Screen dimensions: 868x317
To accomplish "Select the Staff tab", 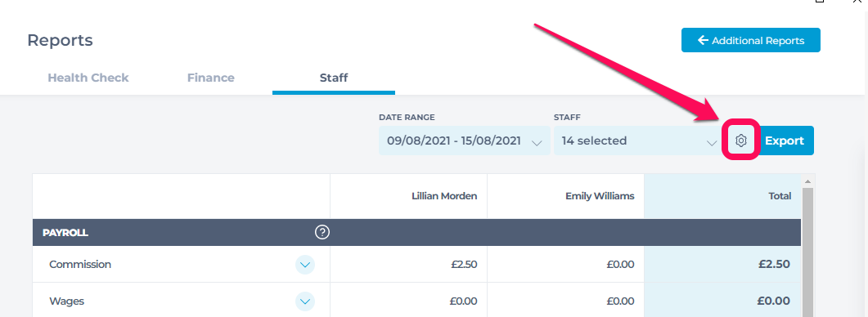I will pos(334,78).
